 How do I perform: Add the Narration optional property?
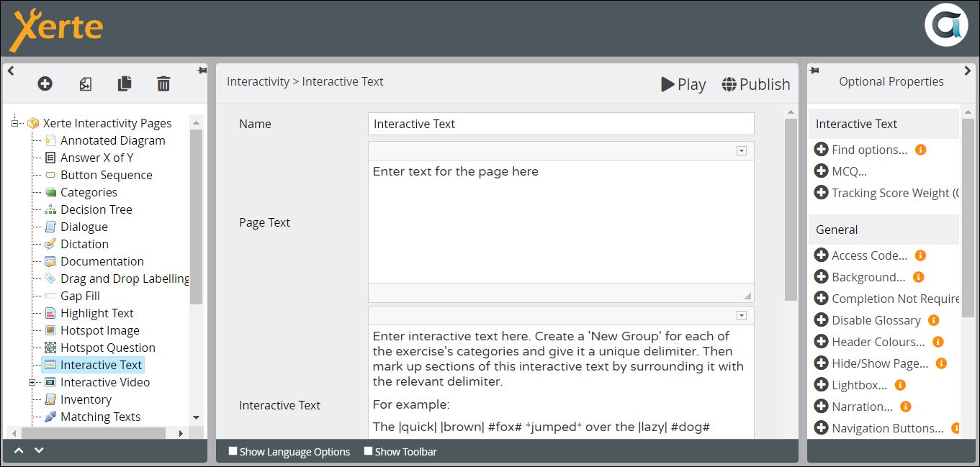tap(821, 407)
